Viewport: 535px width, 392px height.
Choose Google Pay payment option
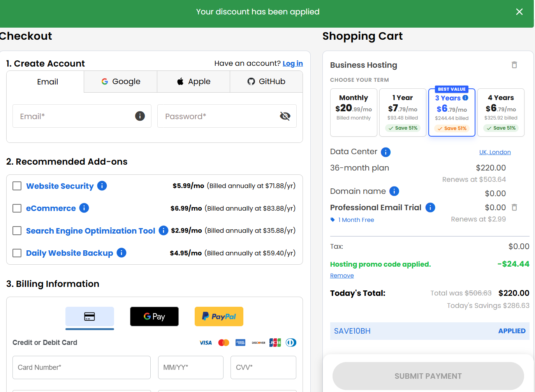[154, 316]
